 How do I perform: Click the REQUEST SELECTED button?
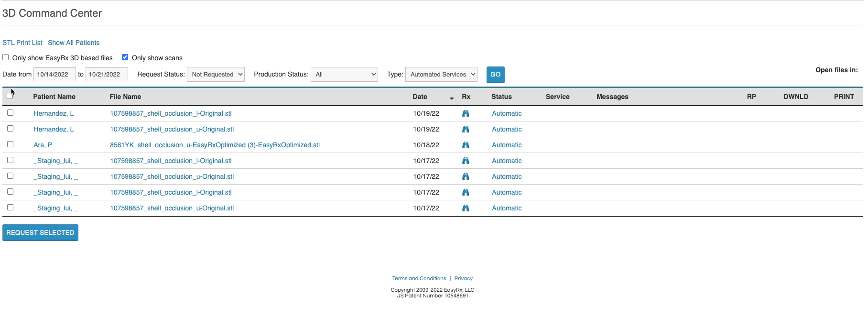tap(40, 233)
